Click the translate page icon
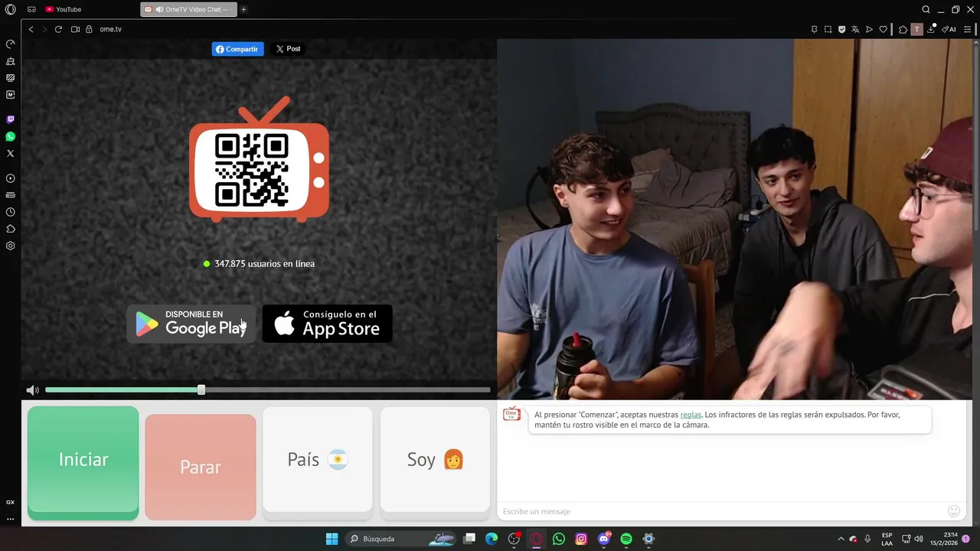This screenshot has width=980, height=551. pyautogui.click(x=855, y=29)
